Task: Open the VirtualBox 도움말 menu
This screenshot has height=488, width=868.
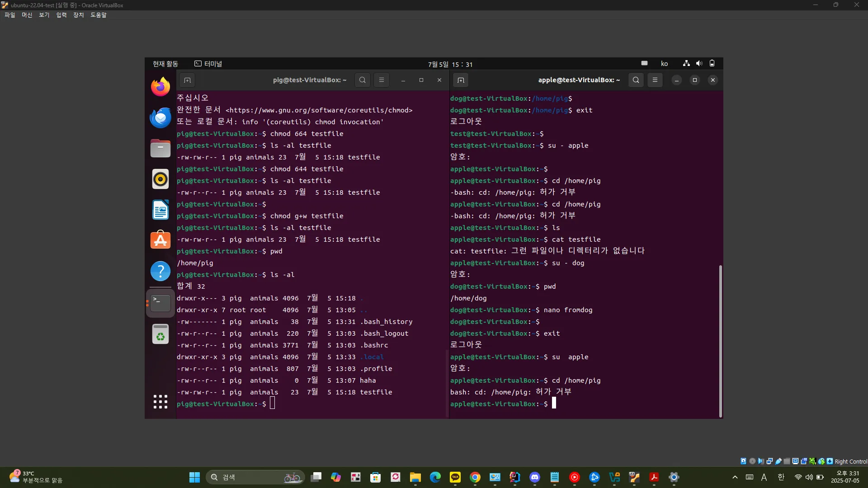Action: coord(99,15)
